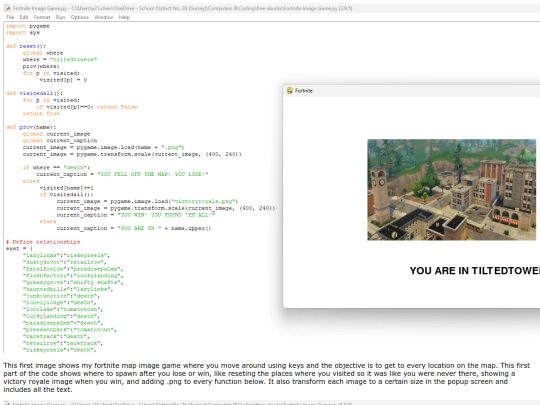Screen dimensions: 540x405
Task: Open the Edit menu
Action: (x=24, y=17)
